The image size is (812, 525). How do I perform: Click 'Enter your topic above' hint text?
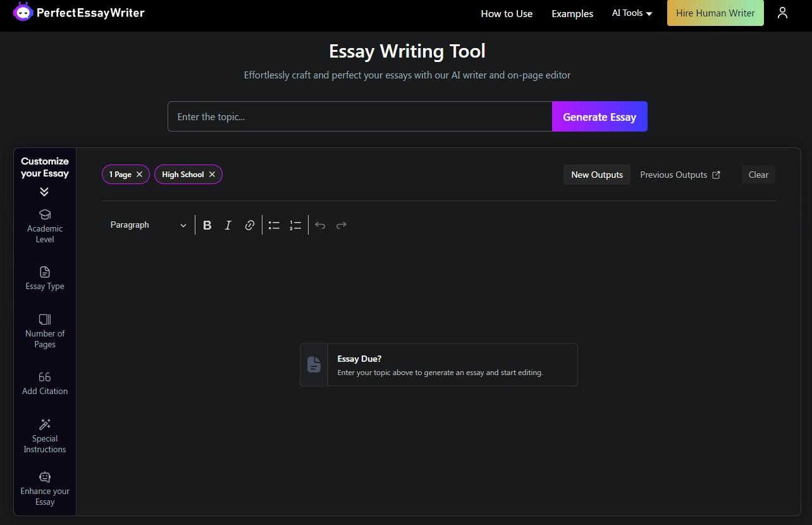[x=440, y=373]
